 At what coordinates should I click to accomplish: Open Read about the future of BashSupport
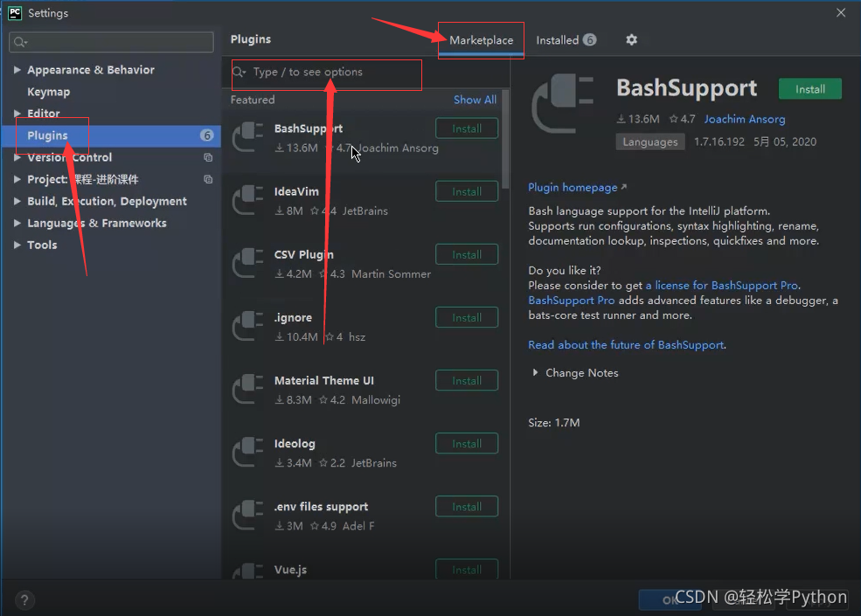click(x=626, y=345)
